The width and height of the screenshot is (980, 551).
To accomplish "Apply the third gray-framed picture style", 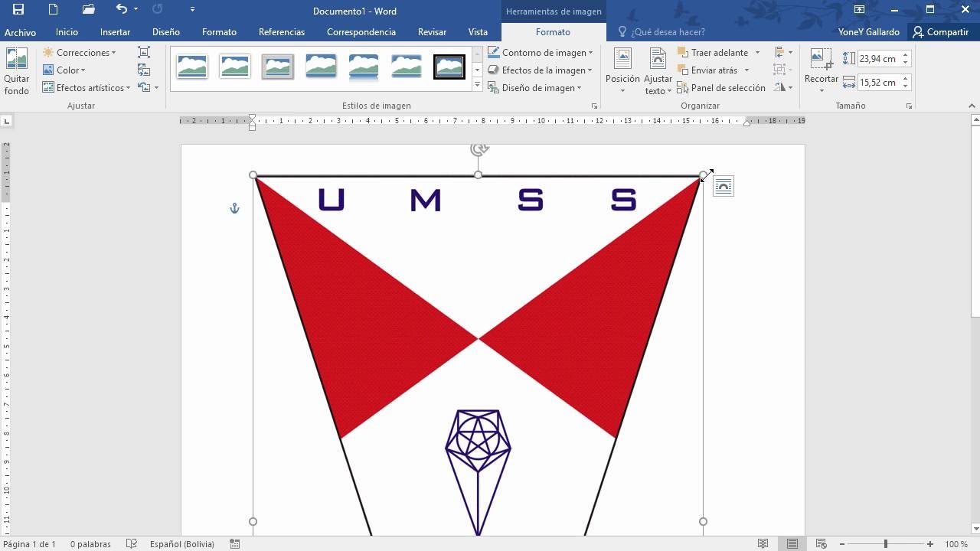I will click(277, 67).
